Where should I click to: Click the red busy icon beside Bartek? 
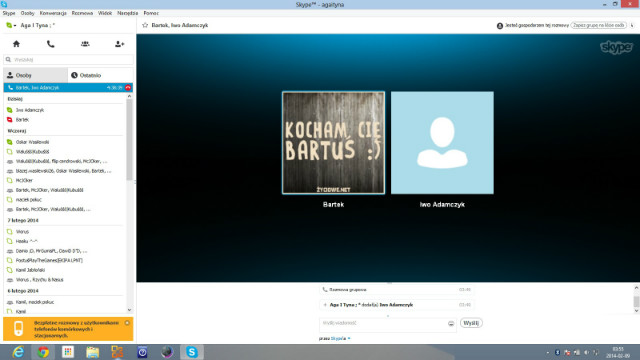pyautogui.click(x=10, y=120)
